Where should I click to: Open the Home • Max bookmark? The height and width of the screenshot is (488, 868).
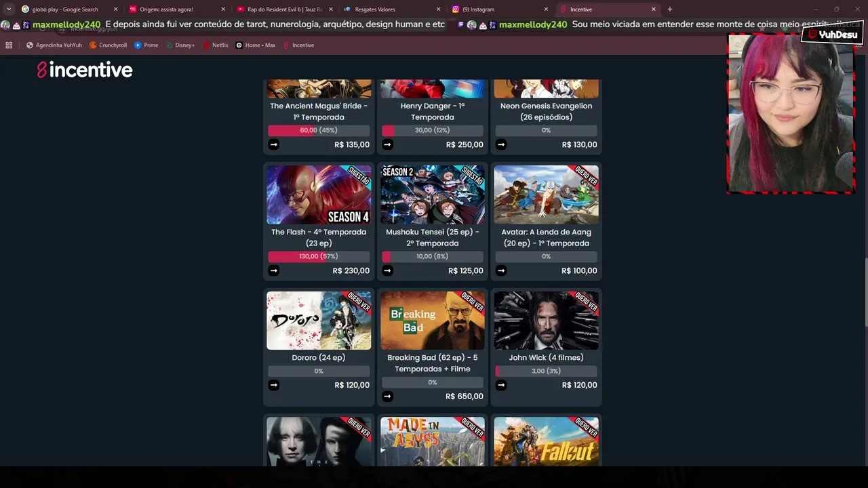256,45
